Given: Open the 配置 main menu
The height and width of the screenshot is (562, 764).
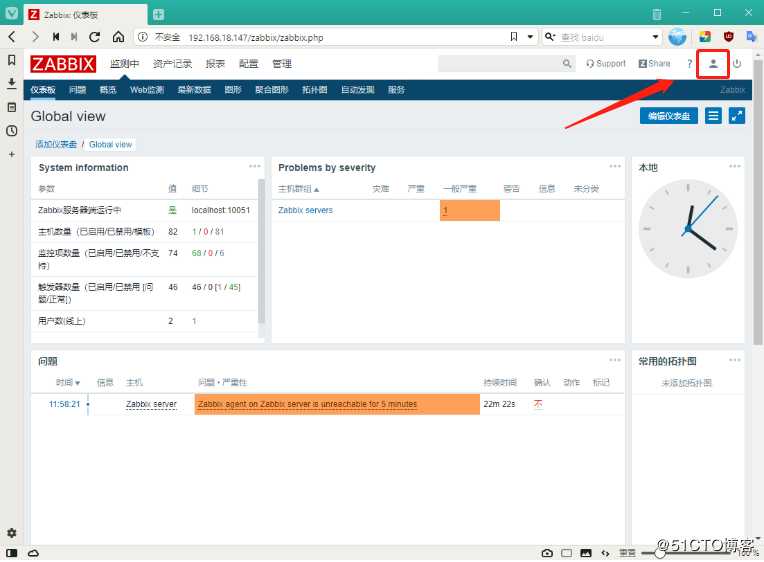Looking at the screenshot, I should click(248, 64).
